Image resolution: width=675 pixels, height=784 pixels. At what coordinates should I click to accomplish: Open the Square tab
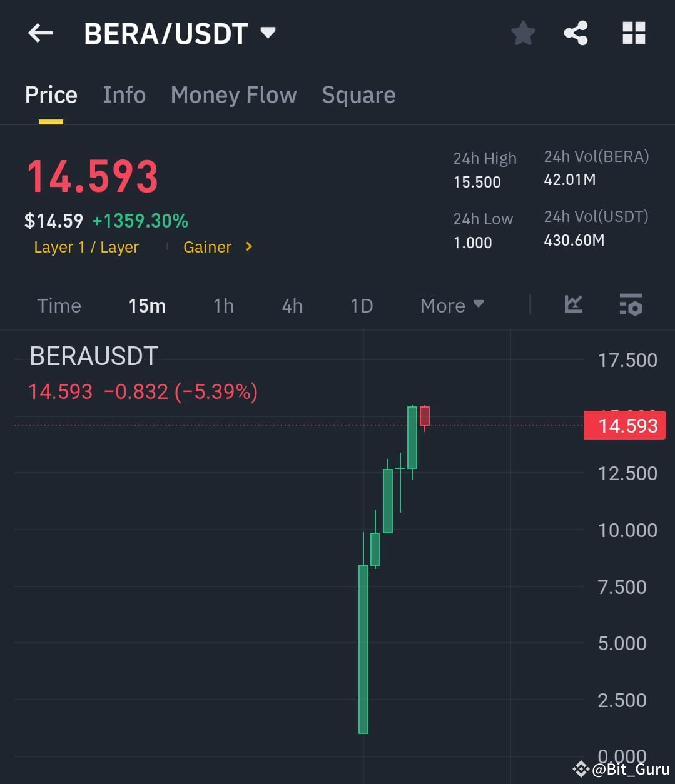coord(358,95)
